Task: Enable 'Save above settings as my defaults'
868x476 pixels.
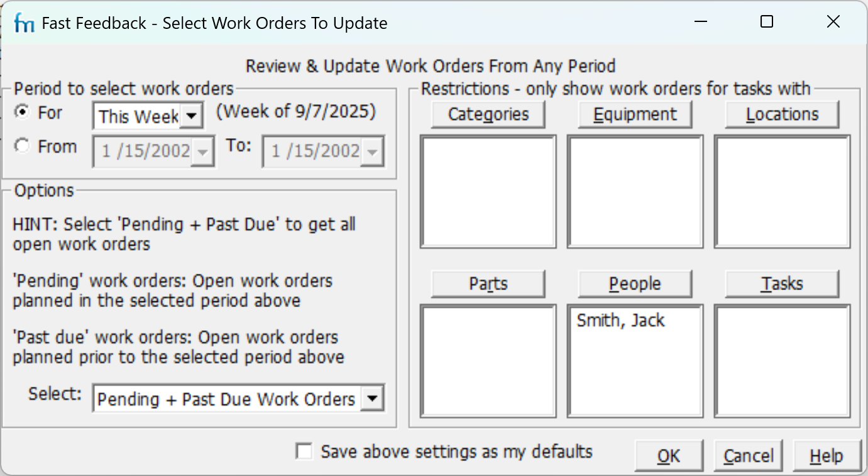Action: pyautogui.click(x=304, y=452)
